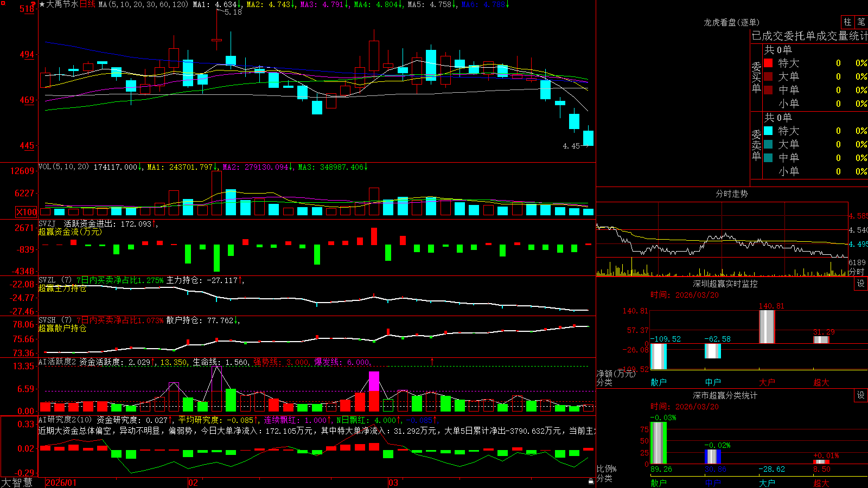This screenshot has width=868, height=488.
Task: Click the 大智慧 logo at the bottom left
Action: pyautogui.click(x=17, y=483)
